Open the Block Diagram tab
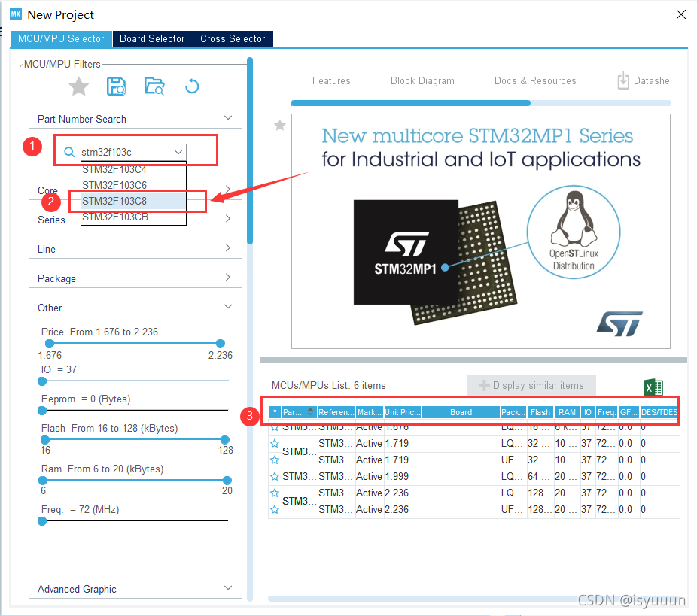 click(x=422, y=80)
